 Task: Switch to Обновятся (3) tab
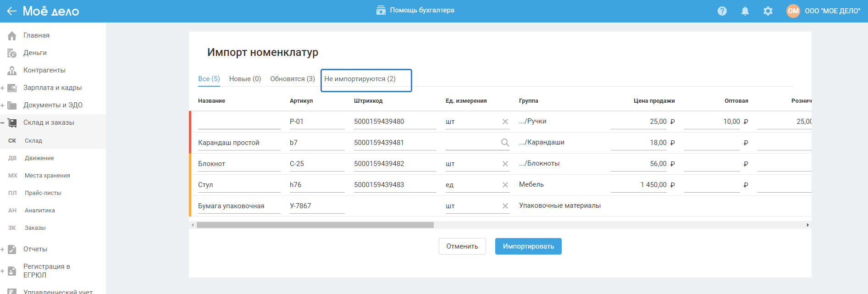[293, 79]
